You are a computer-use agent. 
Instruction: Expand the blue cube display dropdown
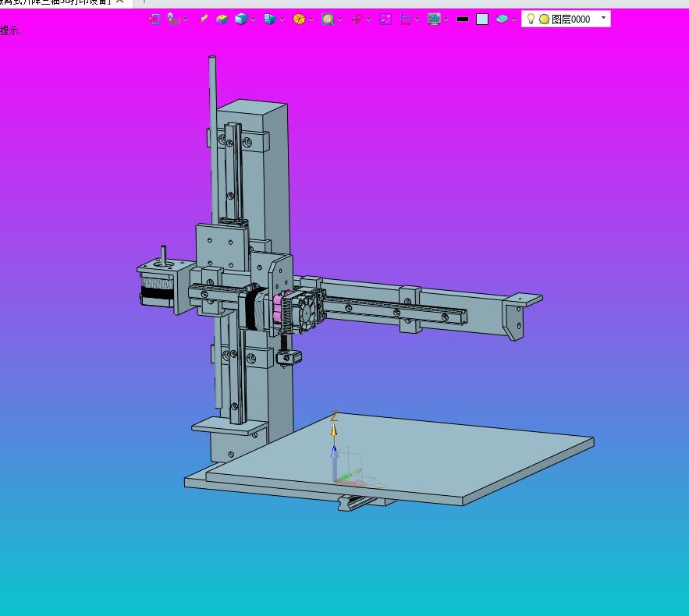(x=253, y=19)
